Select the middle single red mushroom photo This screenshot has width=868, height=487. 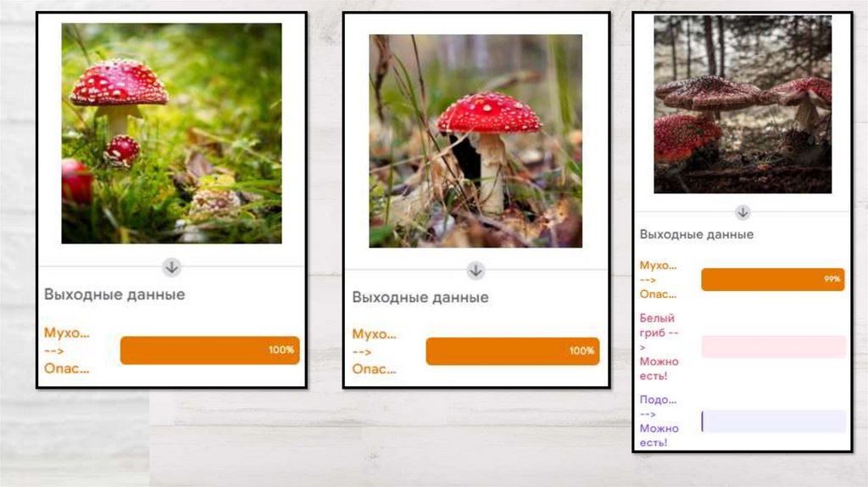pos(476,141)
